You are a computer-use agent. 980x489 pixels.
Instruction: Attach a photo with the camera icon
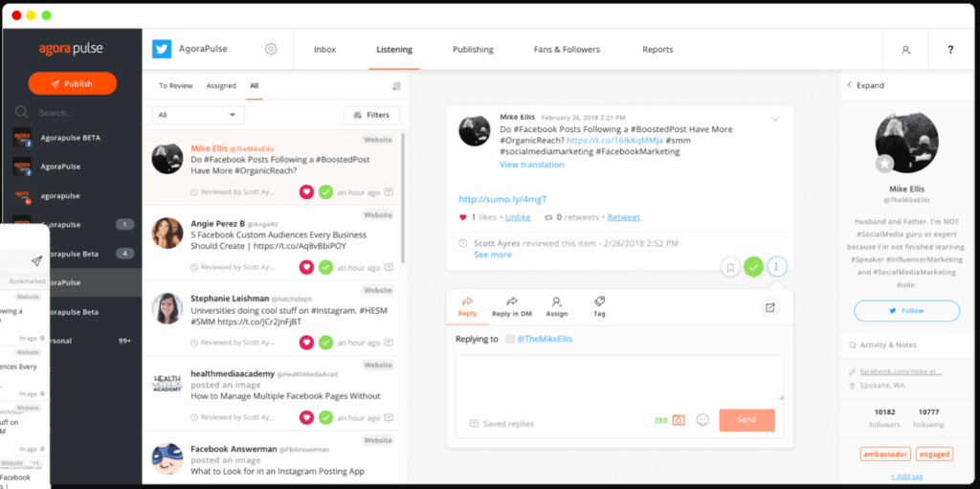679,420
